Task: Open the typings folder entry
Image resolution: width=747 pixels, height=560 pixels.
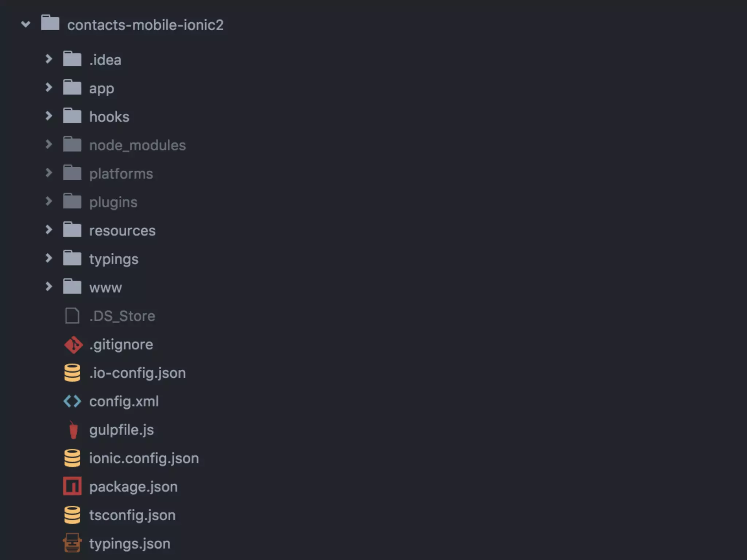Action: 114,260
